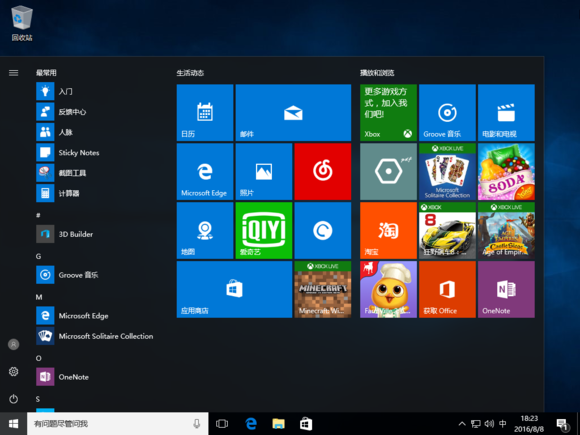Open the orange Taobao (淘宝) tile
This screenshot has width=580, height=435.
pyautogui.click(x=388, y=230)
